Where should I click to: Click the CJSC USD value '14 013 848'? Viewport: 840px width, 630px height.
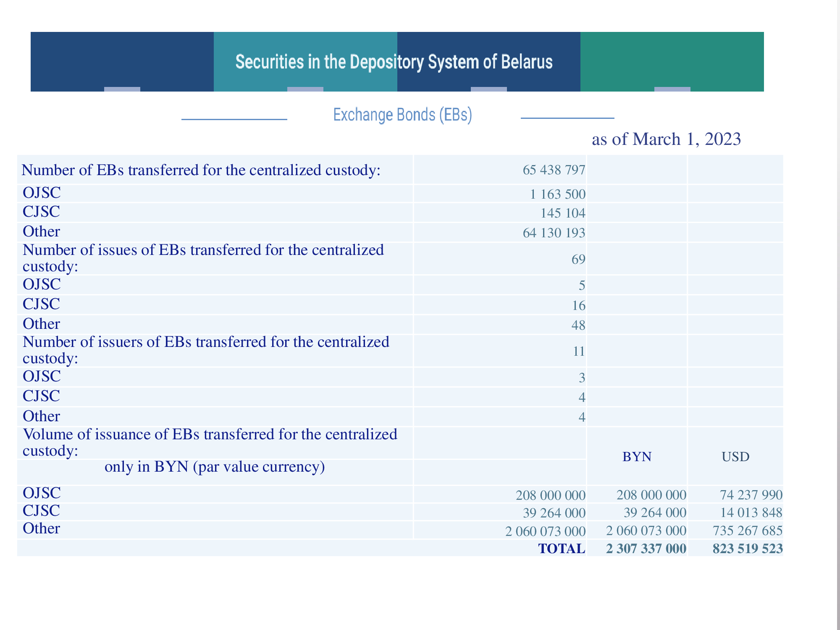[751, 513]
